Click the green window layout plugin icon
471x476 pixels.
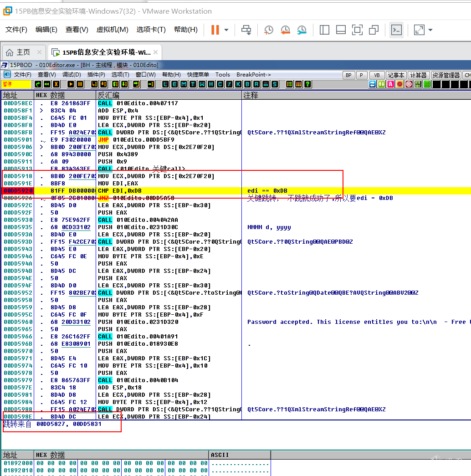(x=427, y=84)
